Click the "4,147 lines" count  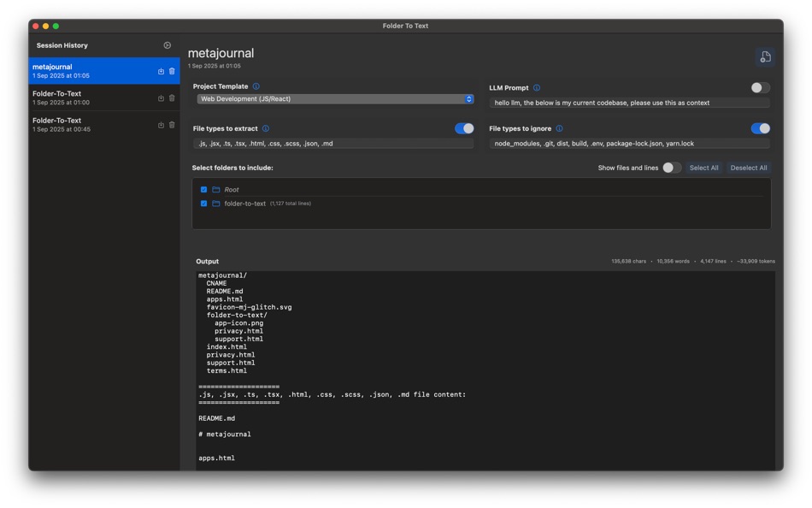[713, 261]
